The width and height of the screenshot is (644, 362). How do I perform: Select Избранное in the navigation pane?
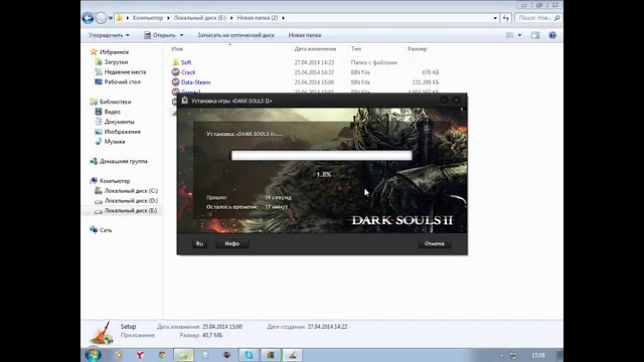coord(114,52)
